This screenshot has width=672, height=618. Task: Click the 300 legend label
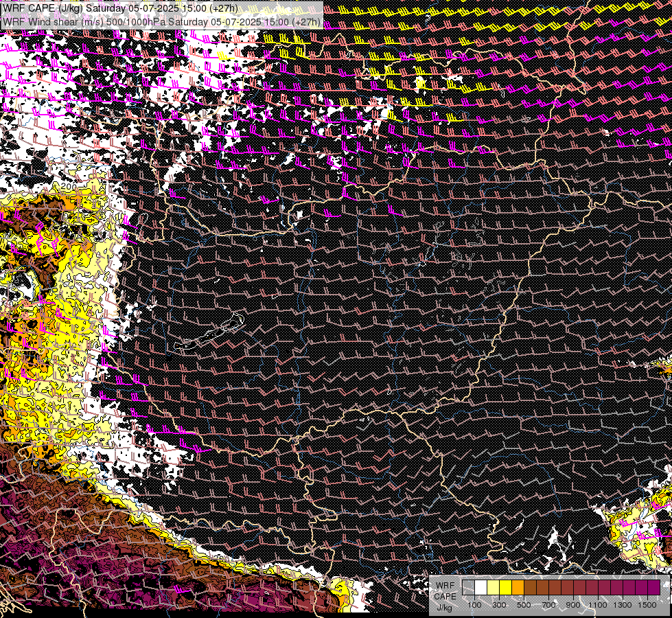pyautogui.click(x=499, y=605)
